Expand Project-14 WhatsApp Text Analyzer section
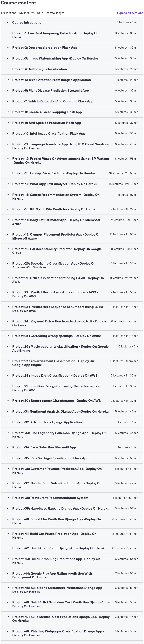144x644 pixels. point(72,184)
